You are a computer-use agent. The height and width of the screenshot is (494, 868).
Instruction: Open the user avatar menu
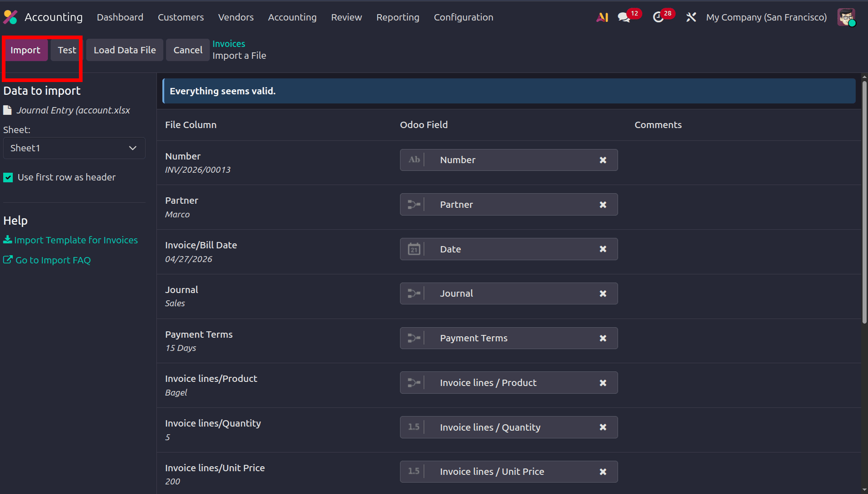tap(847, 17)
